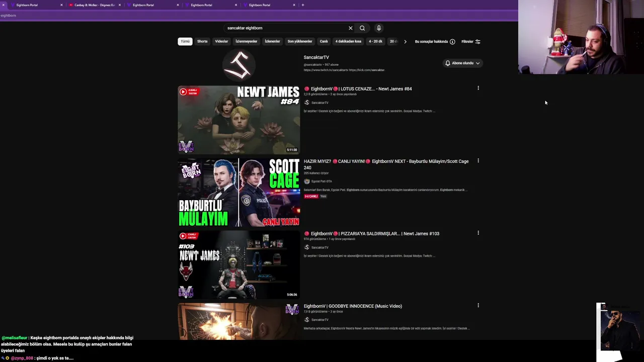
Task: Open the SancaktarTV channel name
Action: coord(316,57)
